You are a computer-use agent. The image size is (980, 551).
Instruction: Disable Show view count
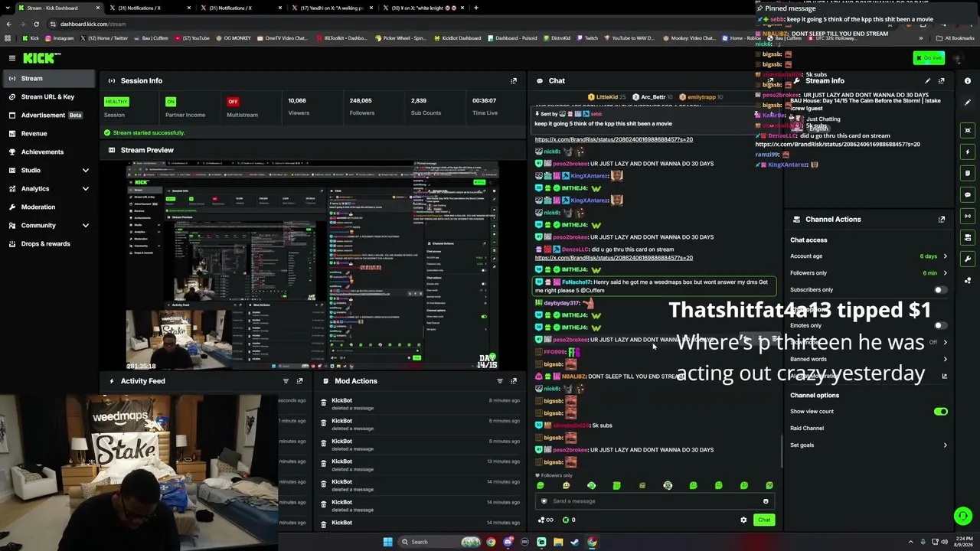pyautogui.click(x=940, y=412)
